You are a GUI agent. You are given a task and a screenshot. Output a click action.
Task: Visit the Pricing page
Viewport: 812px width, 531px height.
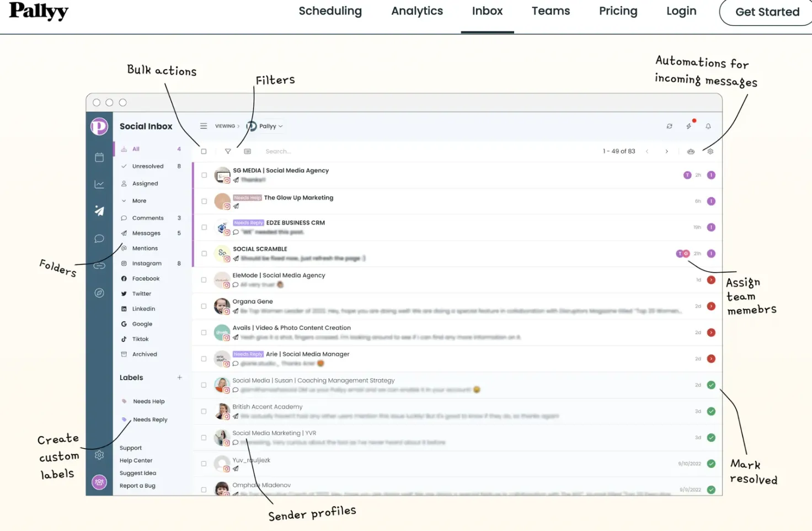click(618, 11)
